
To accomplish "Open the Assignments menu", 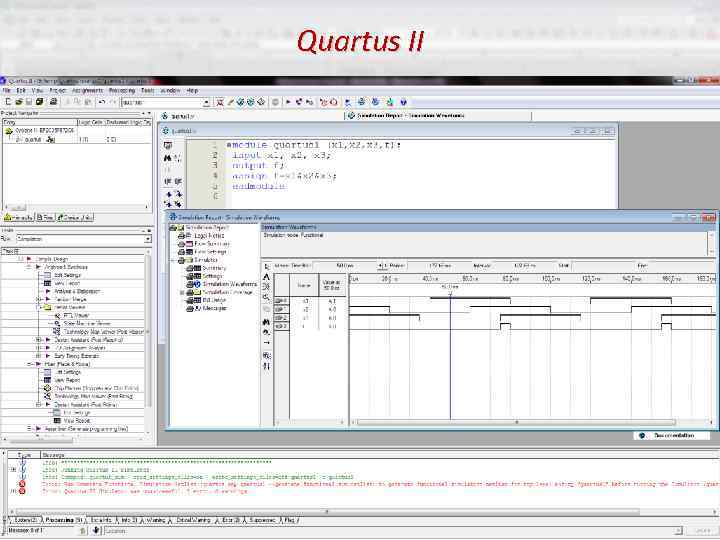I will [87, 91].
